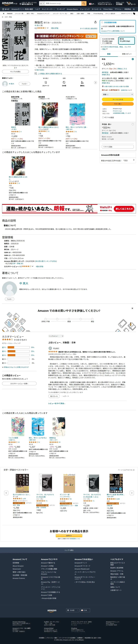
Task: Click the 星4つ rating bar
Action: [x=19, y=351]
